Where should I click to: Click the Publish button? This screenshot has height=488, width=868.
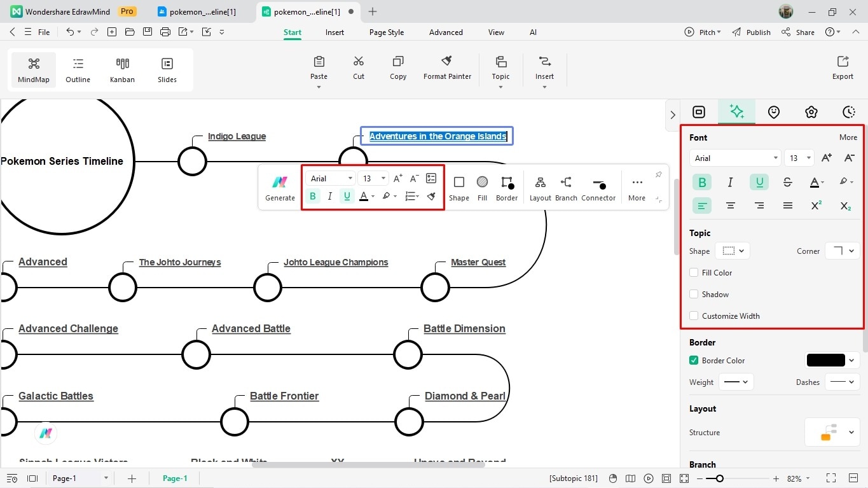752,32
